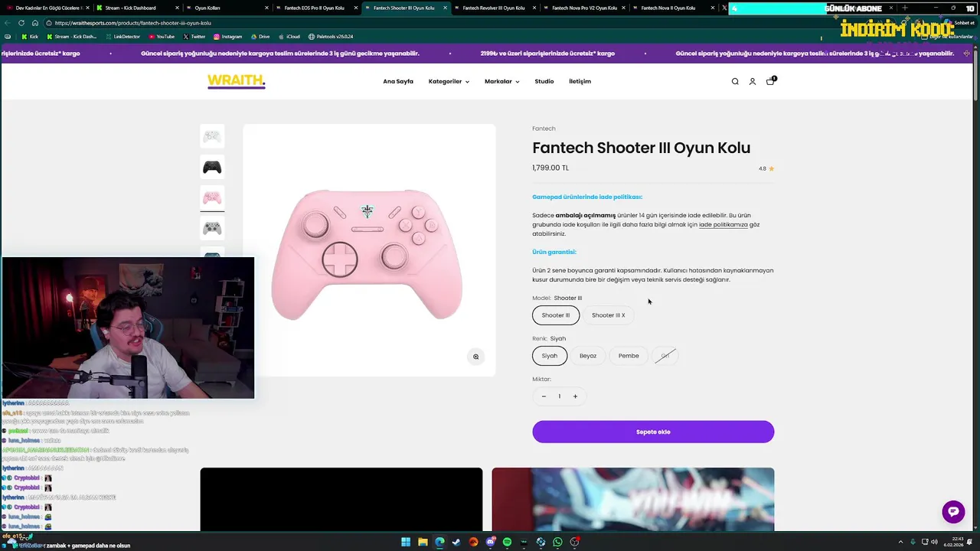Select the black controller thumbnail

pos(212,167)
